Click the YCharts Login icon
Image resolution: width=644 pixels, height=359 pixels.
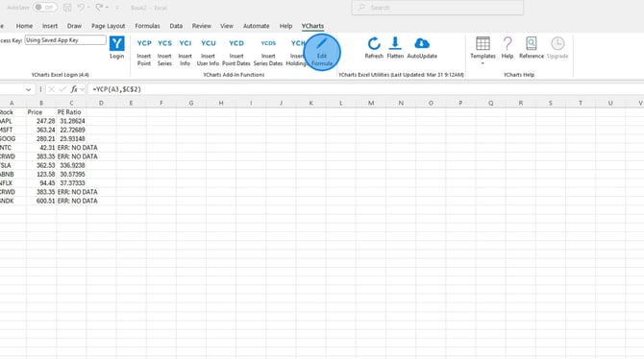point(116,43)
